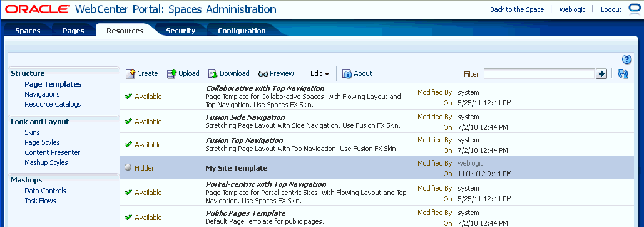Open Skins under Look and Layout
644x227 pixels.
pos(32,132)
